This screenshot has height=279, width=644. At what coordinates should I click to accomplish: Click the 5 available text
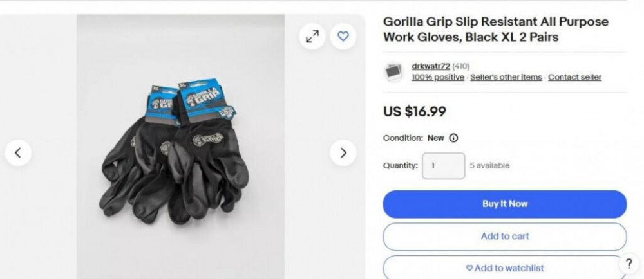(x=489, y=165)
